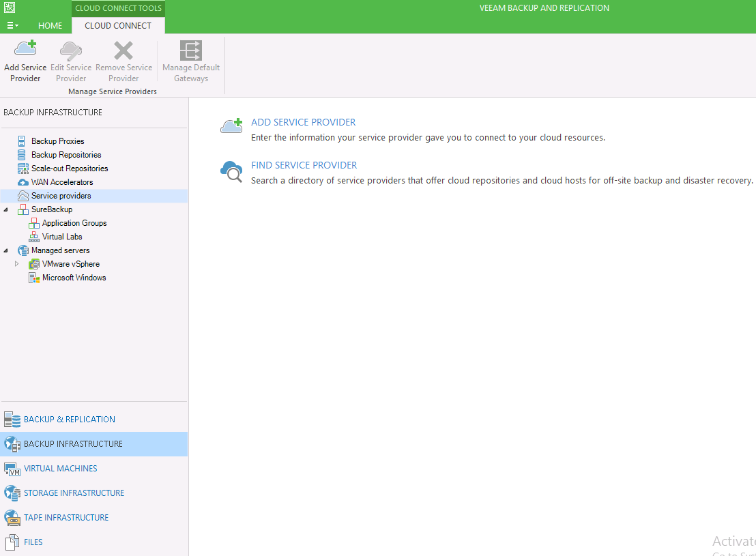Click the Backup Infrastructure navigation icon
The image size is (756, 556).
pos(12,444)
